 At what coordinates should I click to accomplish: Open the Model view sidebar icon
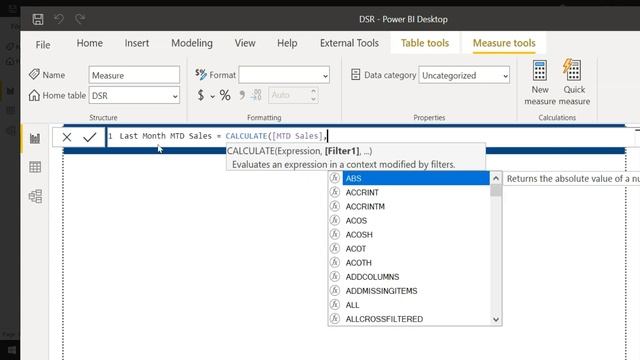pyautogui.click(x=35, y=196)
